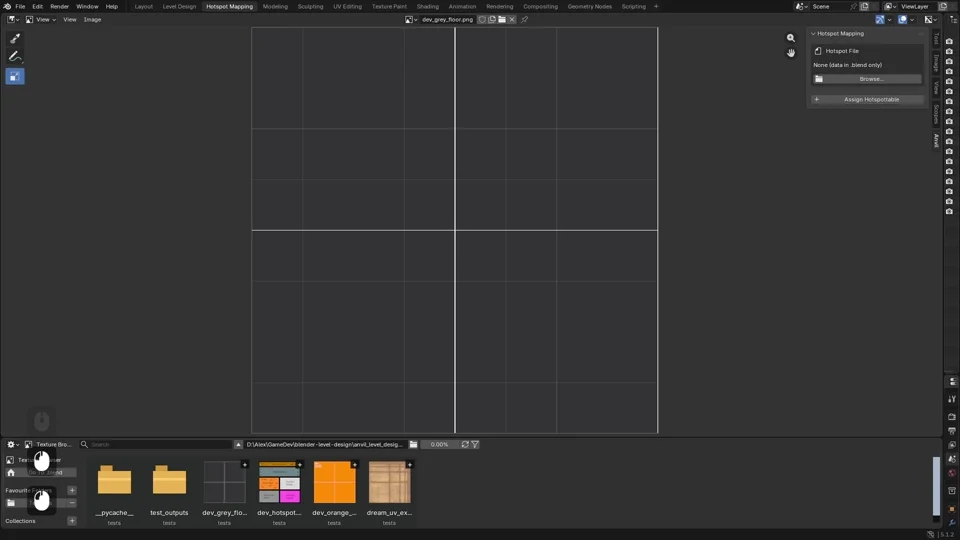Open the scene browse dropdown icon
The image size is (960, 540).
point(800,6)
